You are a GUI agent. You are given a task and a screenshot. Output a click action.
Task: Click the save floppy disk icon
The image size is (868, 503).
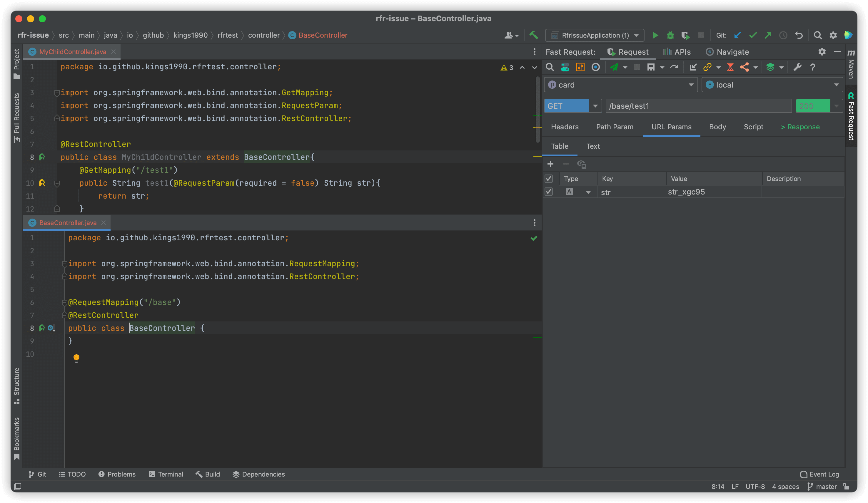pos(650,67)
